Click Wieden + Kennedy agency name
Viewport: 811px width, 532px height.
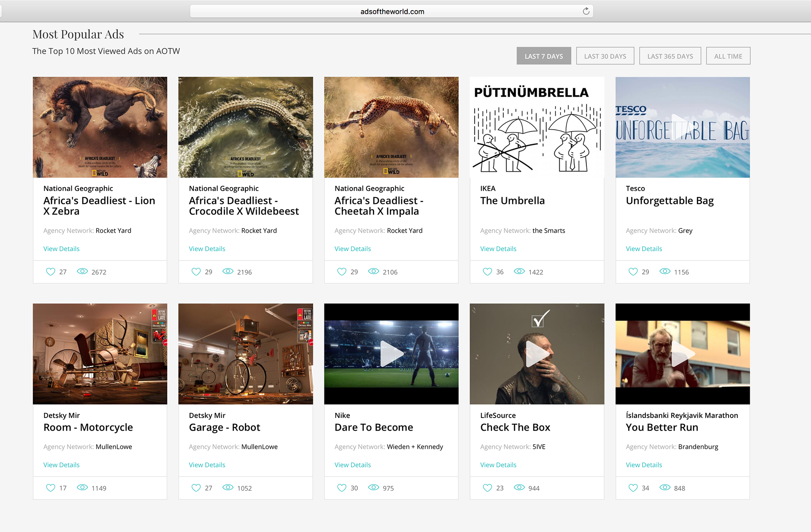coord(415,447)
